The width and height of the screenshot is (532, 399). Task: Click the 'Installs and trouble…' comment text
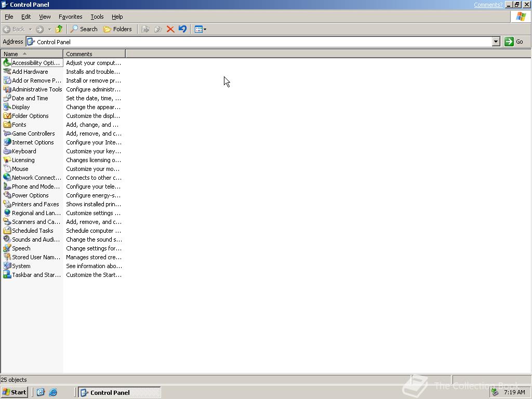93,72
